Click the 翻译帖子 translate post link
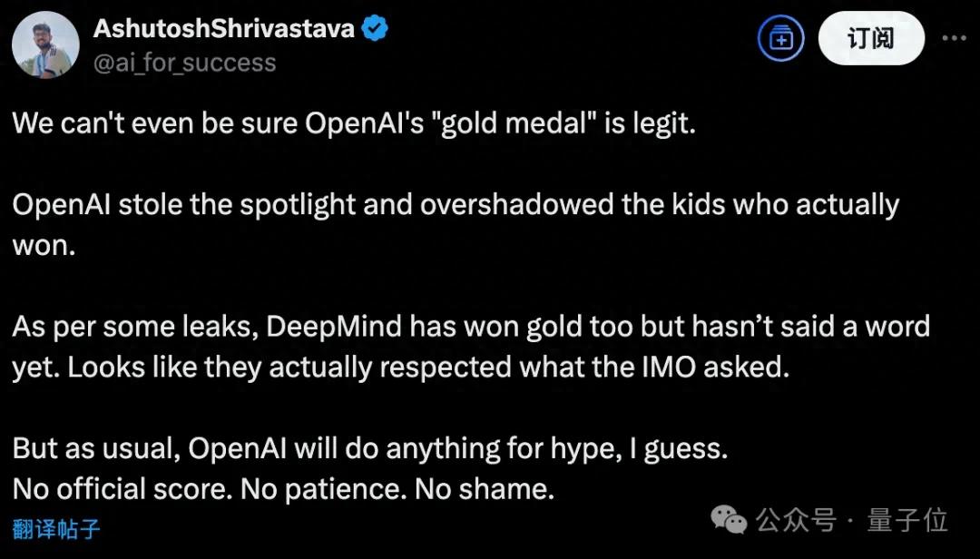Screen dimensions: 980x559 pos(56,527)
